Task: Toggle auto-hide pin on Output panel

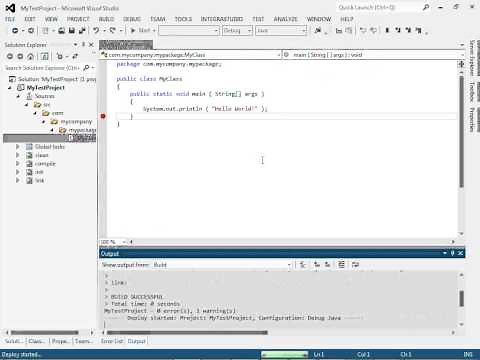Action: pyautogui.click(x=453, y=253)
